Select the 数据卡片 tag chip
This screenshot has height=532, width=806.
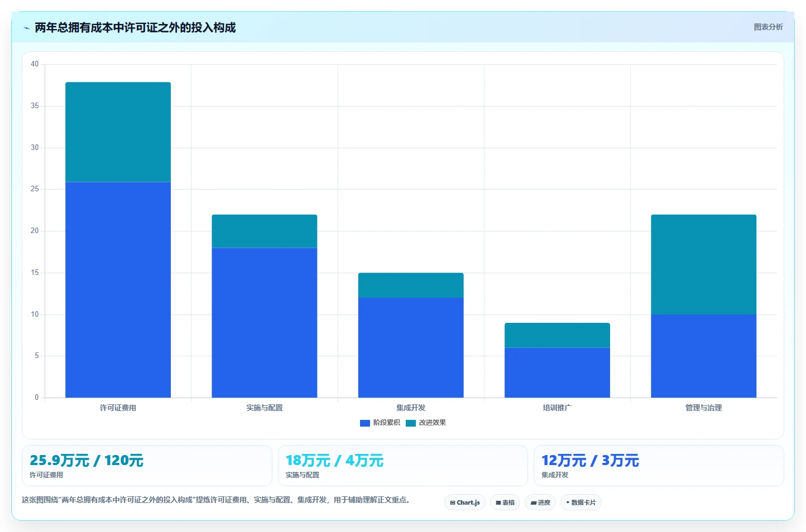pyautogui.click(x=581, y=502)
